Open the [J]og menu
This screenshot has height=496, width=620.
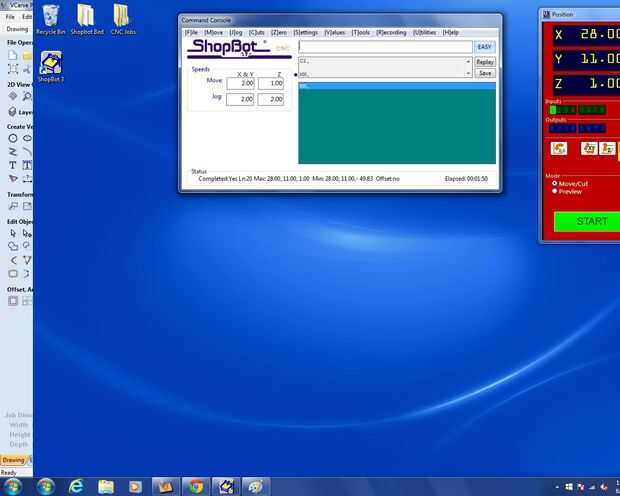(236, 32)
